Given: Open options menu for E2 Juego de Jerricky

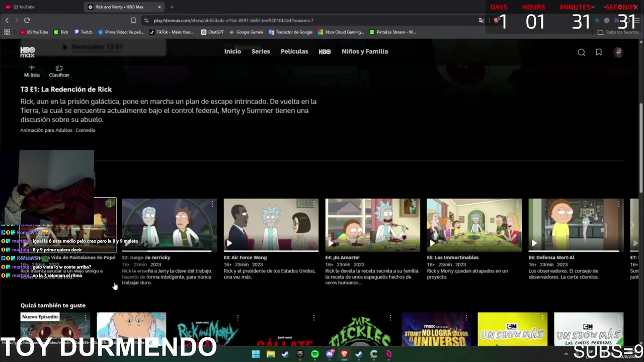Looking at the screenshot, I should point(212,204).
